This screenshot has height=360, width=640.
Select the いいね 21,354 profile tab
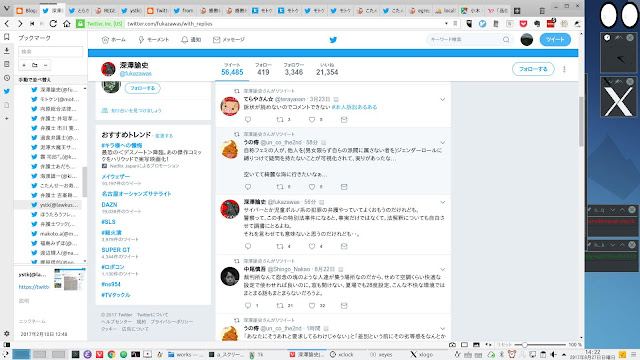tap(327, 69)
